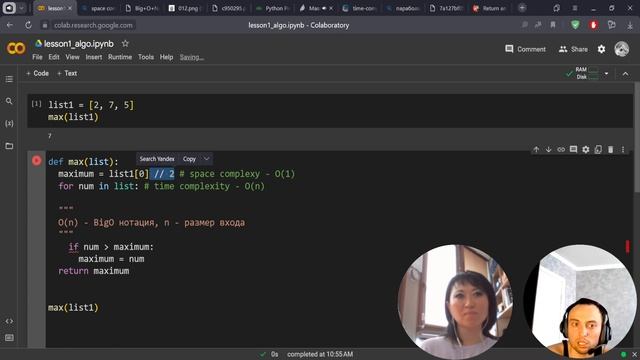640x360 pixels.
Task: Open browser downloads arrow icon
Action: coord(630,25)
